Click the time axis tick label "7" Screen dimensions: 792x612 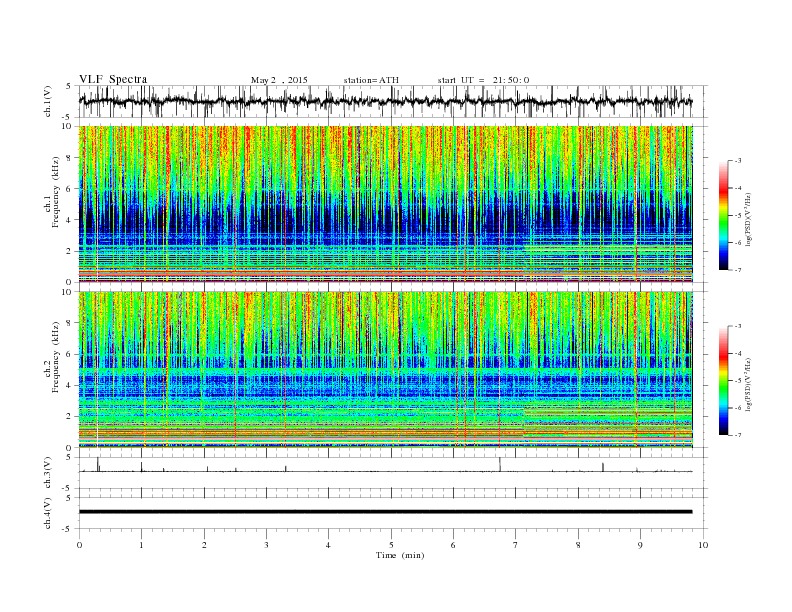[x=516, y=545]
